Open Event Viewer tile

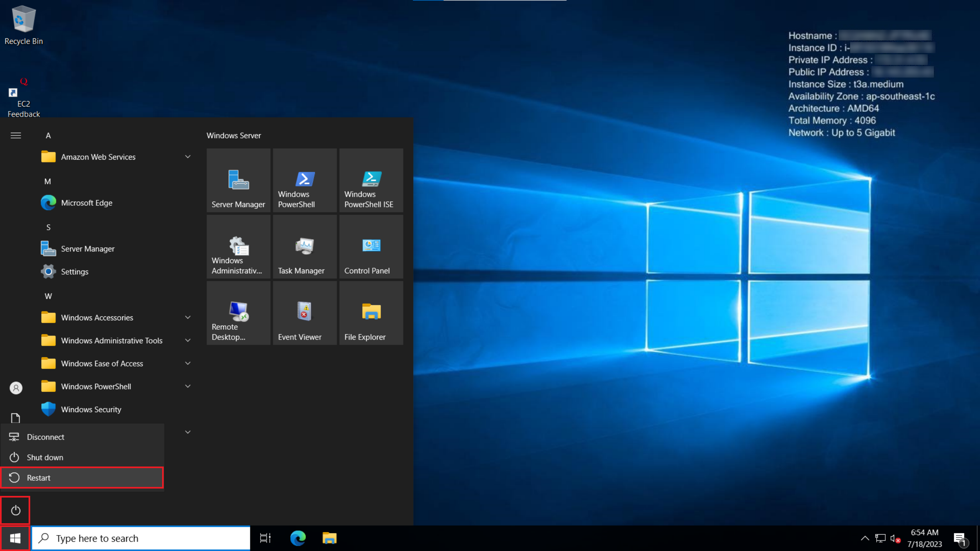(305, 313)
